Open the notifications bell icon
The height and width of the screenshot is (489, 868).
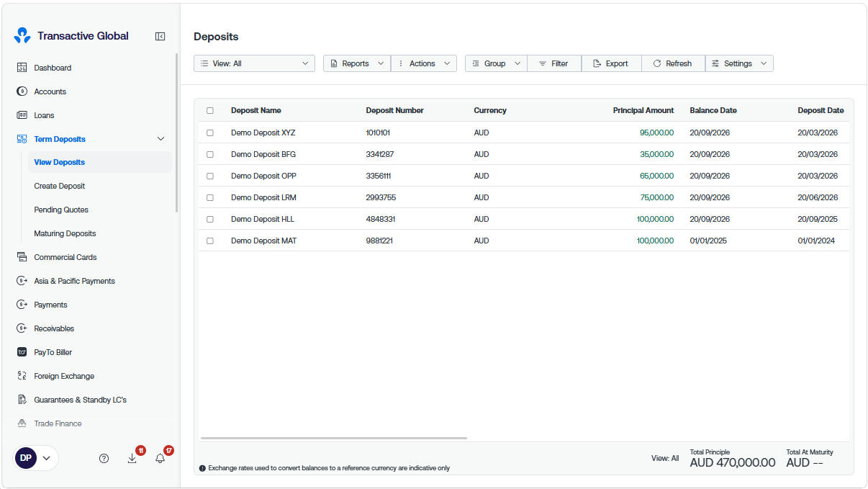(x=160, y=458)
